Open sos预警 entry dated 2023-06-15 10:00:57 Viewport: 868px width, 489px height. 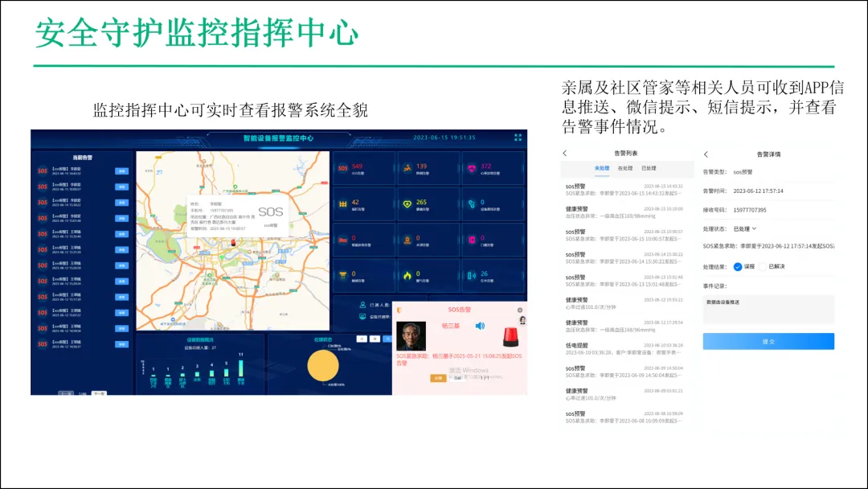pyautogui.click(x=624, y=236)
